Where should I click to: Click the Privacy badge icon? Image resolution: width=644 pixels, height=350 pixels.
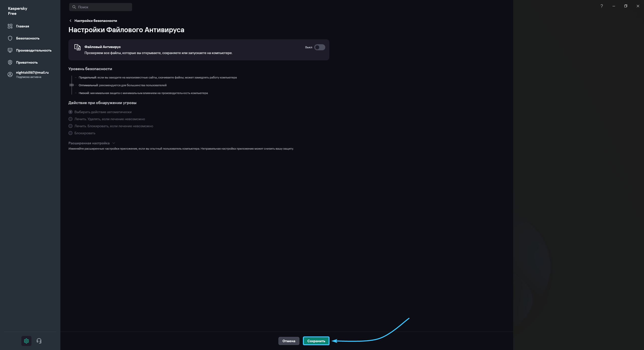pos(10,62)
